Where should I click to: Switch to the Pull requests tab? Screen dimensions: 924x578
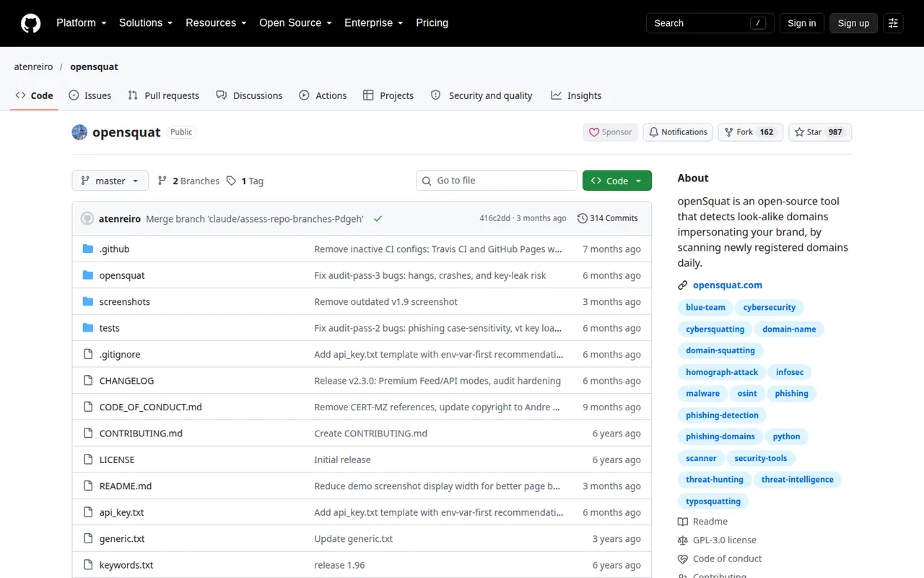(163, 95)
